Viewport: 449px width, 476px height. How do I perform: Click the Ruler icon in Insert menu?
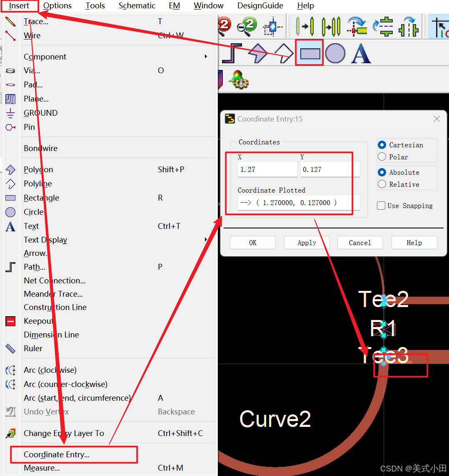(10, 349)
